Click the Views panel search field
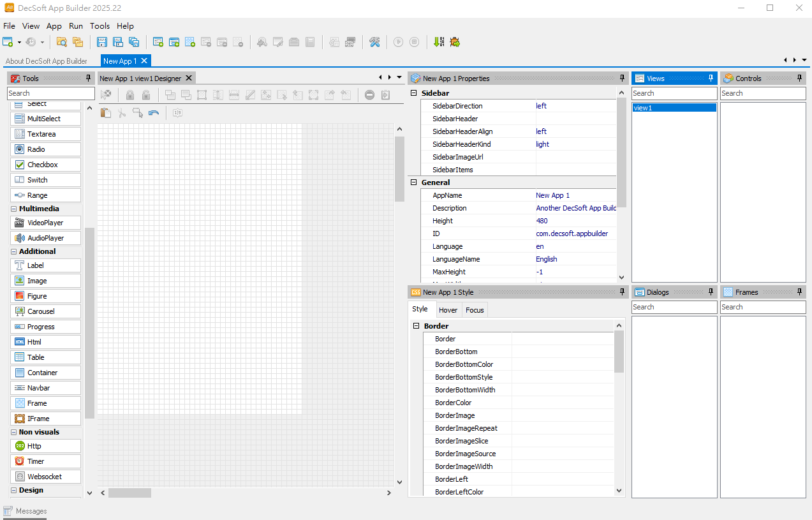Viewport: 812px width, 520px height. pyautogui.click(x=674, y=93)
